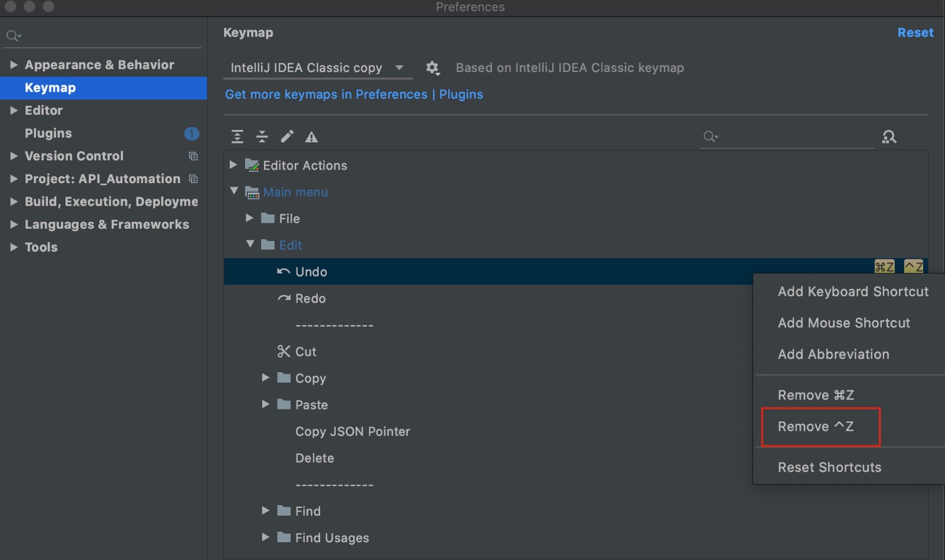
Task: Select Keymap in the settings sidebar
Action: (x=103, y=88)
